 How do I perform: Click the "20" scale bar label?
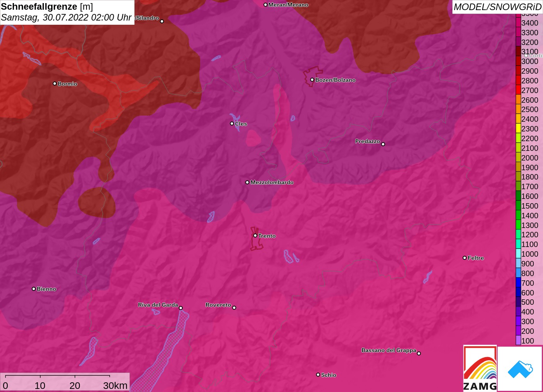point(75,385)
